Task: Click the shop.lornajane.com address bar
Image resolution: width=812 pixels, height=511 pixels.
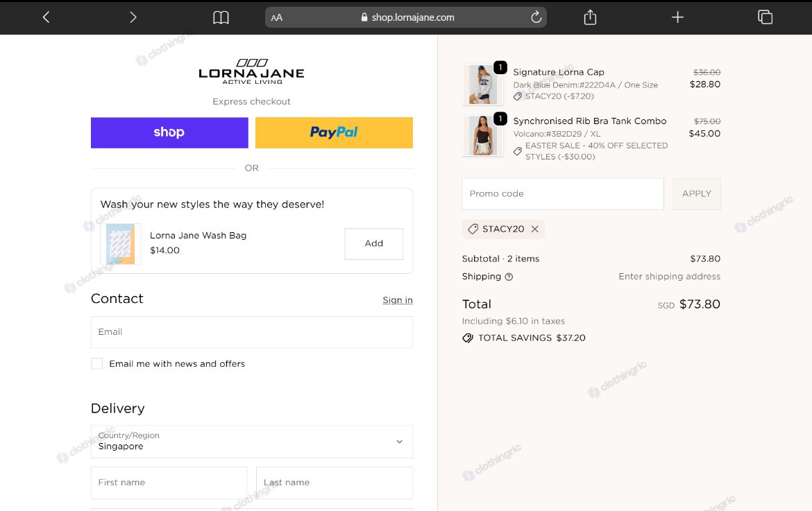Action: [x=406, y=17]
